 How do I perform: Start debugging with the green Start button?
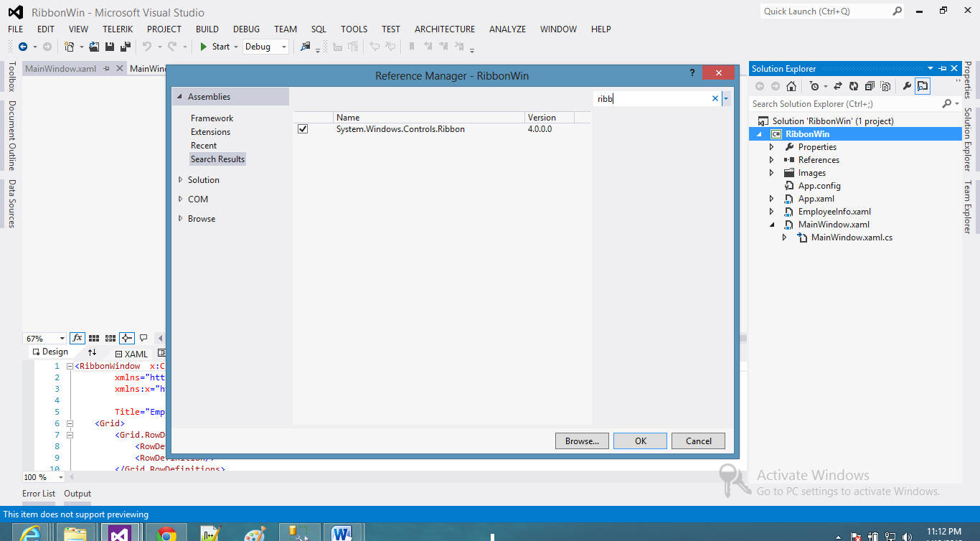[215, 47]
